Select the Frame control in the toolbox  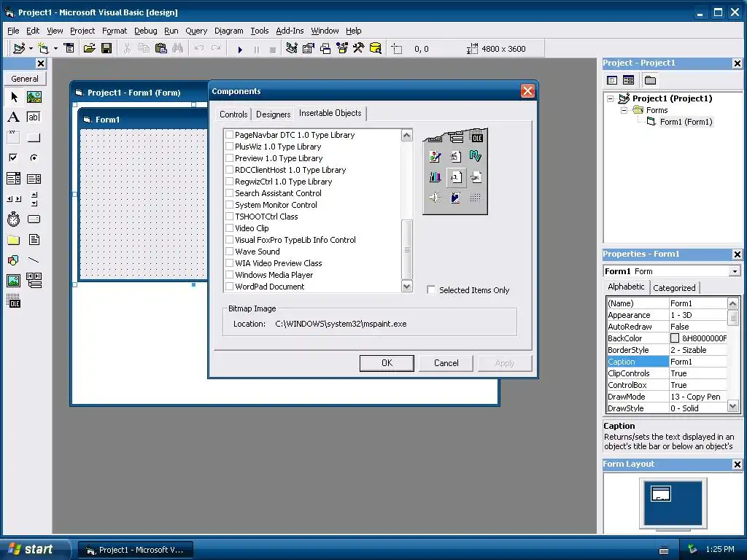tap(14, 138)
